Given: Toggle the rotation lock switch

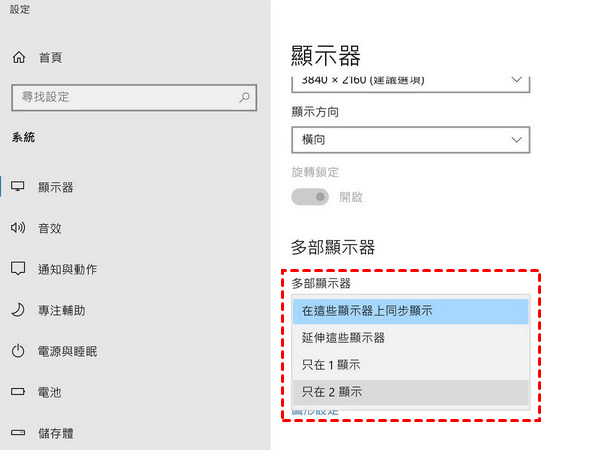Looking at the screenshot, I should tap(311, 197).
